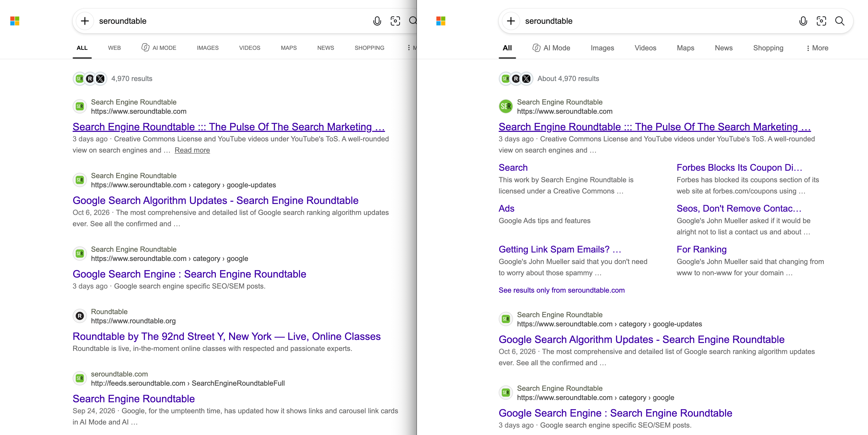Click Read more link in left first result
The width and height of the screenshot is (868, 435).
(x=192, y=150)
